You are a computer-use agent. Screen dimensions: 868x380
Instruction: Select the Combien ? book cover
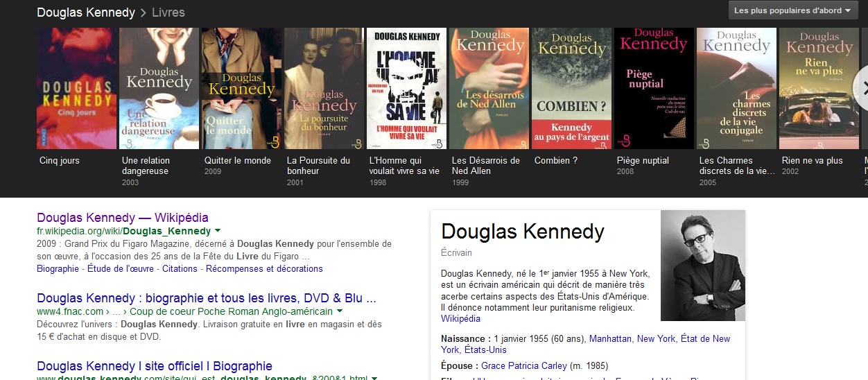coord(571,88)
